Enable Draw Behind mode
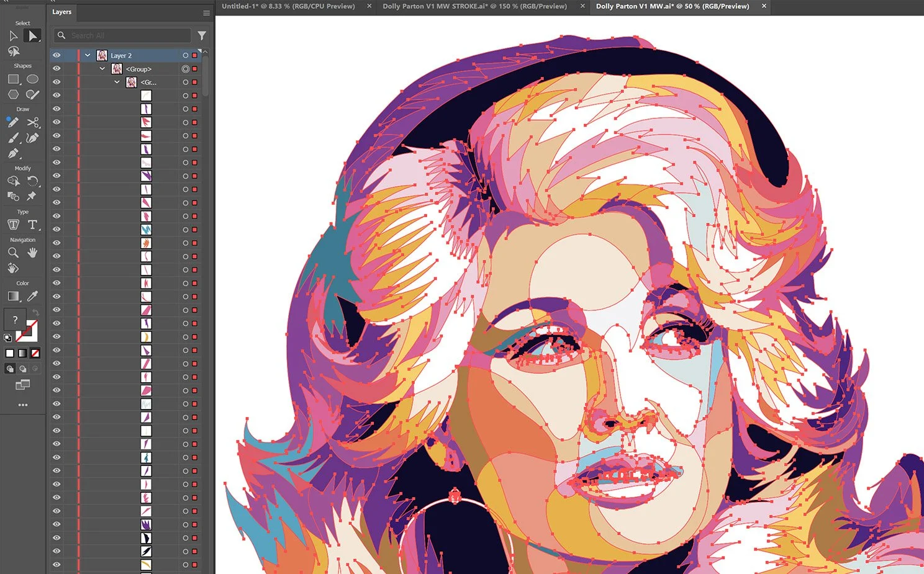This screenshot has width=924, height=574. click(23, 369)
